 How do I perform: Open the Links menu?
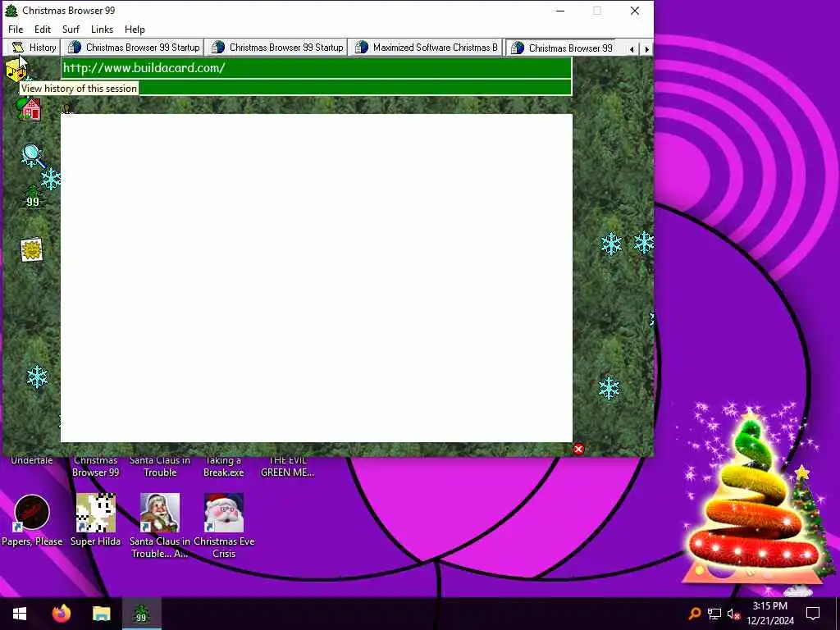[x=102, y=30]
